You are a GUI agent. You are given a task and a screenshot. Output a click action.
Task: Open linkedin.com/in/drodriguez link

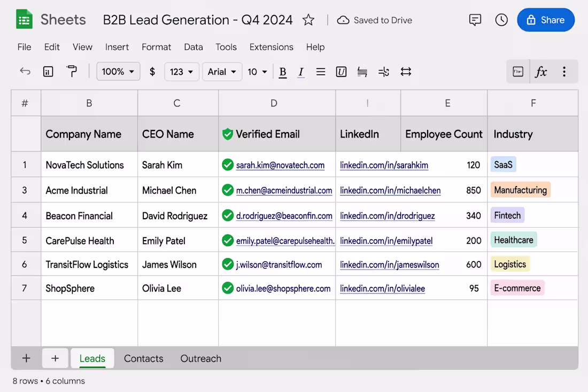coord(388,216)
